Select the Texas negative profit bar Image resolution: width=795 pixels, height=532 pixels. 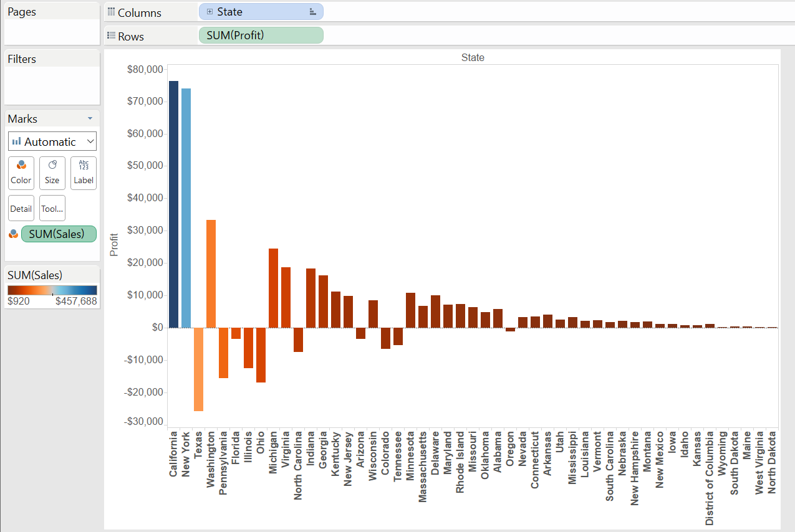pyautogui.click(x=198, y=369)
